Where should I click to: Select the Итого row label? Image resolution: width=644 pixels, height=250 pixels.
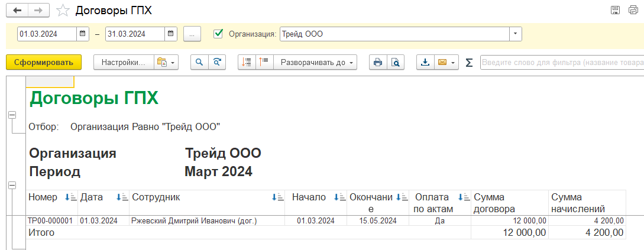[41, 233]
